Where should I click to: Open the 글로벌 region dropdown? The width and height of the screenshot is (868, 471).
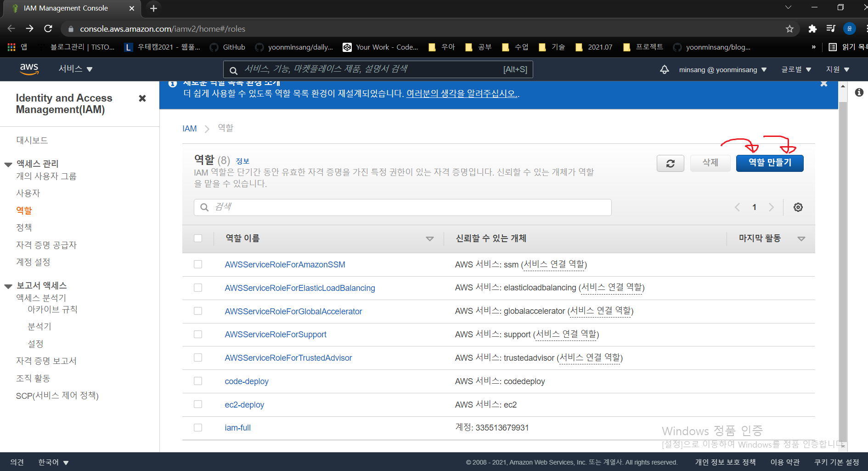pos(796,69)
